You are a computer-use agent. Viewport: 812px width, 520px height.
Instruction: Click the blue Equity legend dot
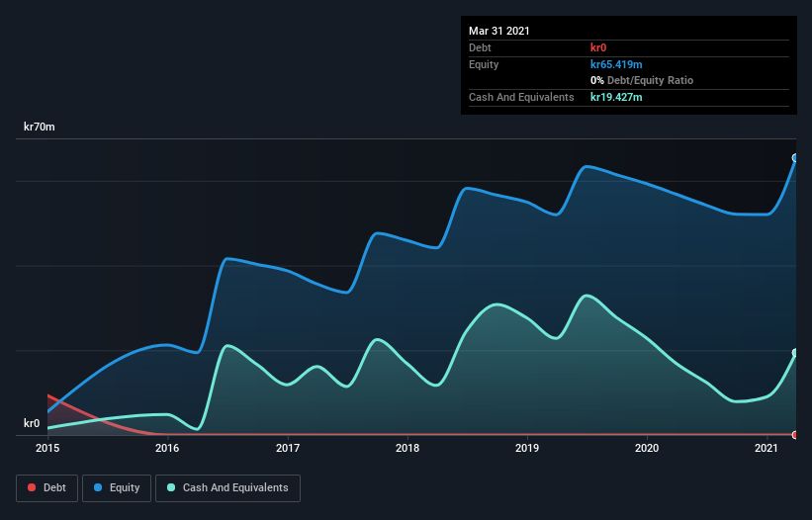pos(98,487)
